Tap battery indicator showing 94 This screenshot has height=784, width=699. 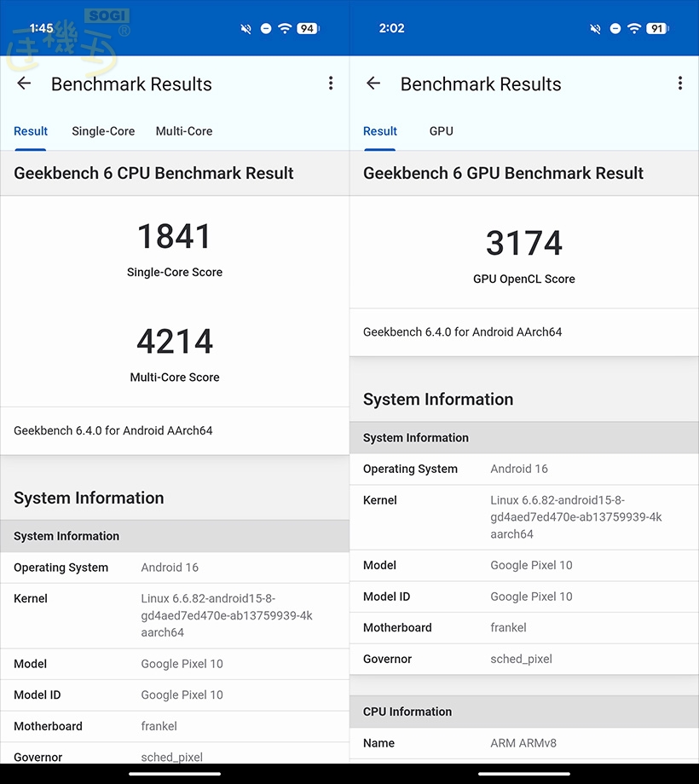[308, 28]
